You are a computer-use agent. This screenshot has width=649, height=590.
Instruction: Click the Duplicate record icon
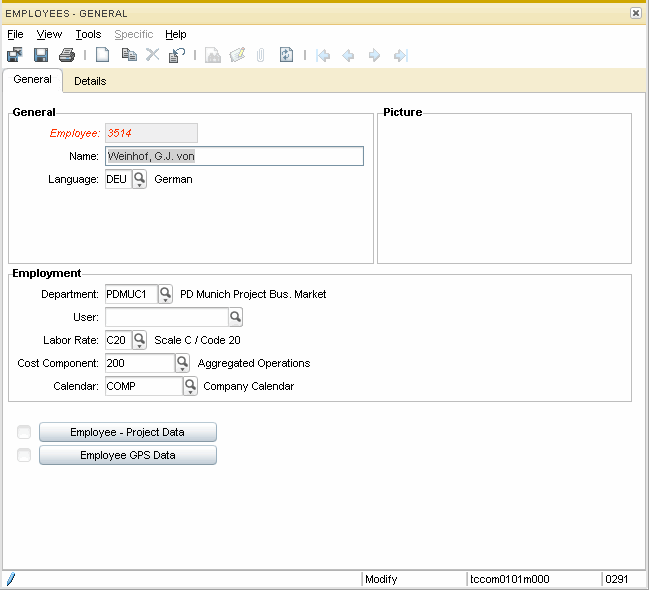pyautogui.click(x=127, y=55)
